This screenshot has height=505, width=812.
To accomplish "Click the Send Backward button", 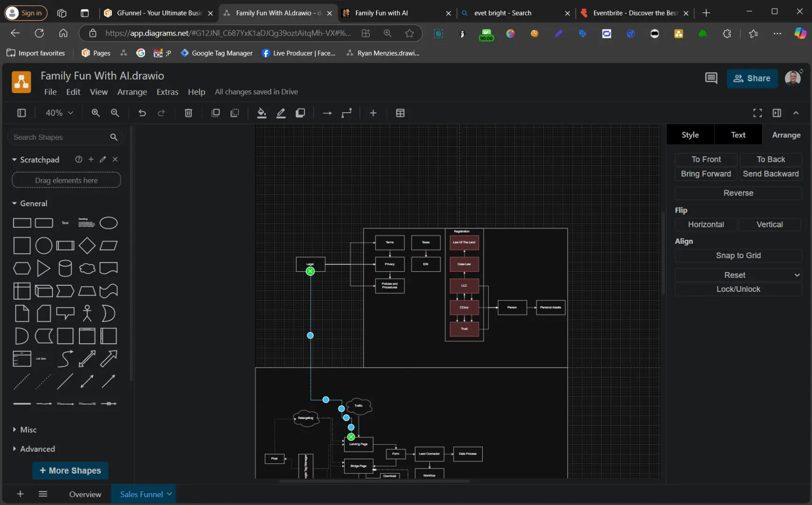I will click(771, 174).
